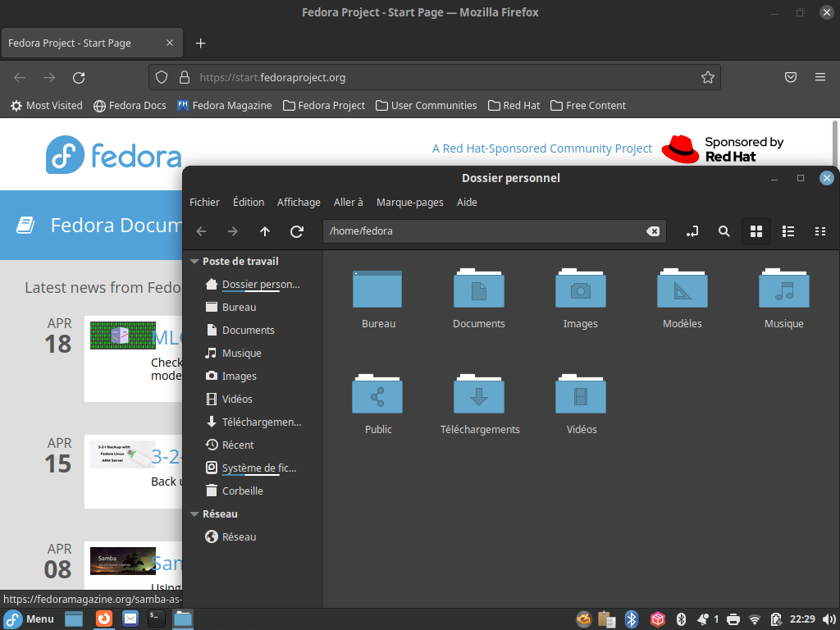Image resolution: width=840 pixels, height=630 pixels.
Task: Collapse the Poste de travail section
Action: (x=194, y=262)
